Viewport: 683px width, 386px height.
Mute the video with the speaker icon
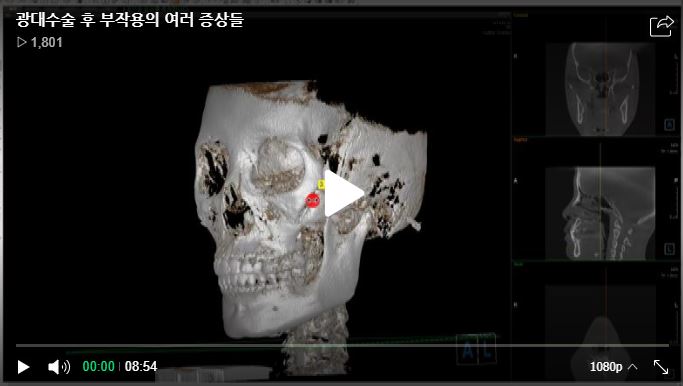pyautogui.click(x=59, y=367)
